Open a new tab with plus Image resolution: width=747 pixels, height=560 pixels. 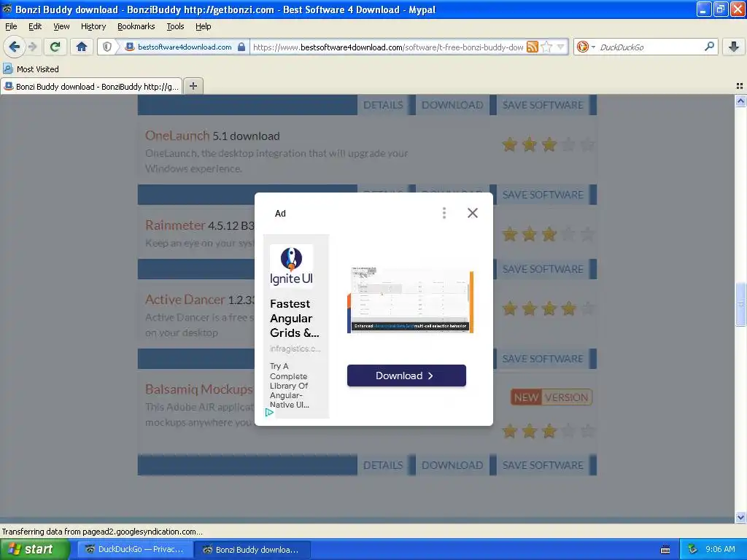[x=193, y=86]
